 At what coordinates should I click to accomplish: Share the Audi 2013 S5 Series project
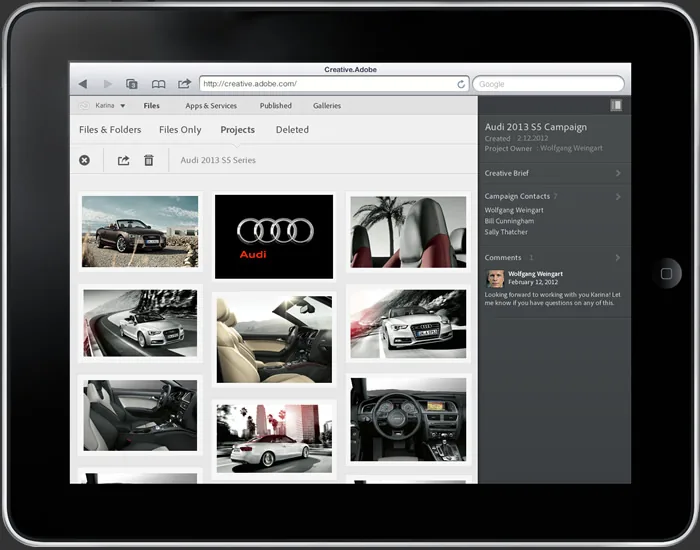pyautogui.click(x=124, y=160)
